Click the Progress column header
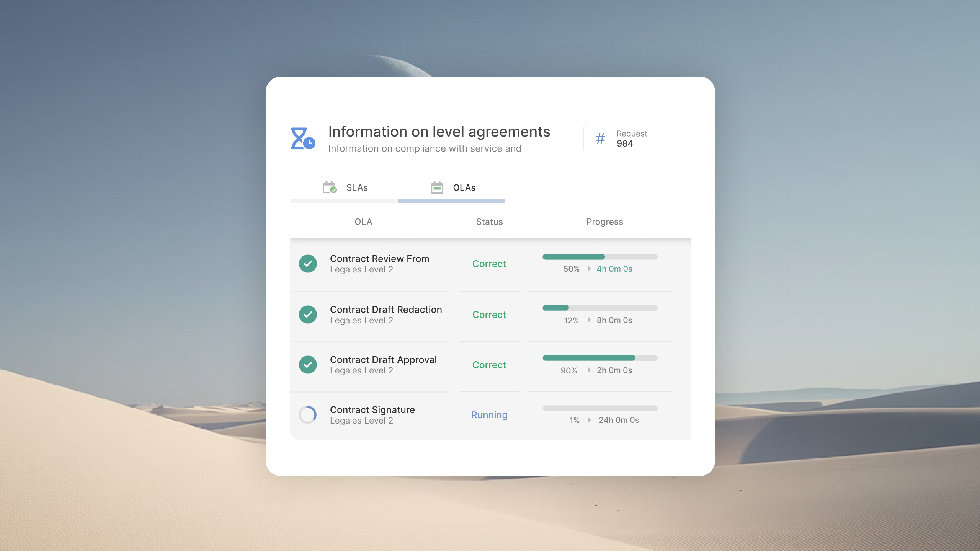 (x=605, y=222)
